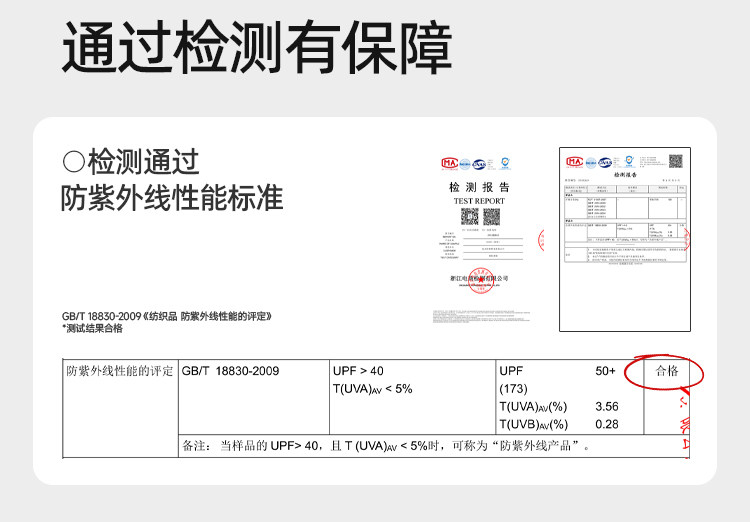Click the T(UVA)AV(%) 3.56 result row

point(558,407)
